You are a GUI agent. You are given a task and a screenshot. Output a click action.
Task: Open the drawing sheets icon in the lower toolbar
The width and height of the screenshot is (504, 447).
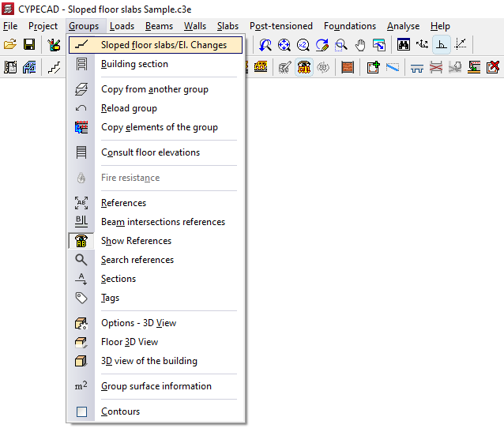click(x=10, y=67)
